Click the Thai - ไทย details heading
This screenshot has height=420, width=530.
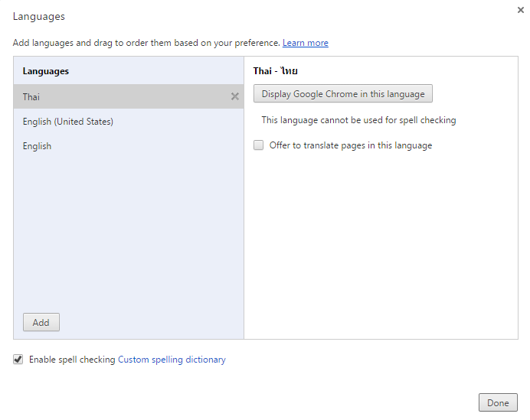275,71
